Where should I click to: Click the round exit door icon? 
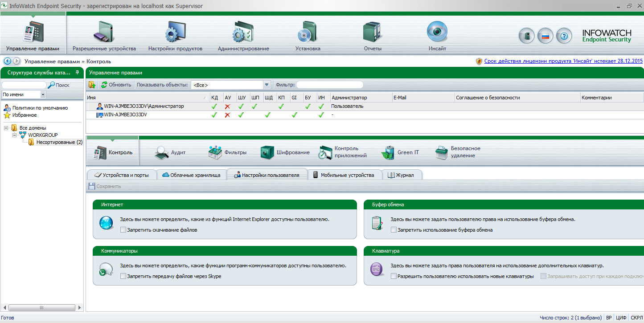click(526, 36)
